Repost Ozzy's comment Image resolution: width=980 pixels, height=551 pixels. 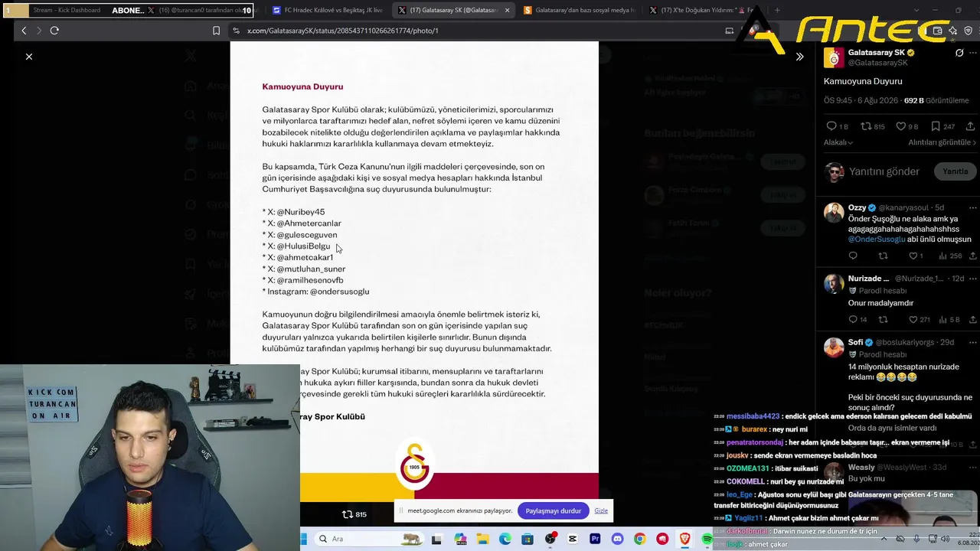(883, 256)
